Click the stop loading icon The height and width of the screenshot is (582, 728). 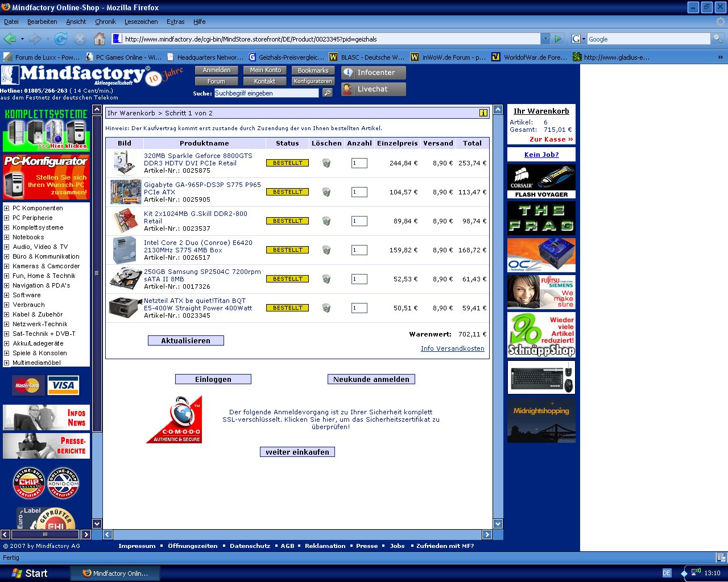coord(80,39)
